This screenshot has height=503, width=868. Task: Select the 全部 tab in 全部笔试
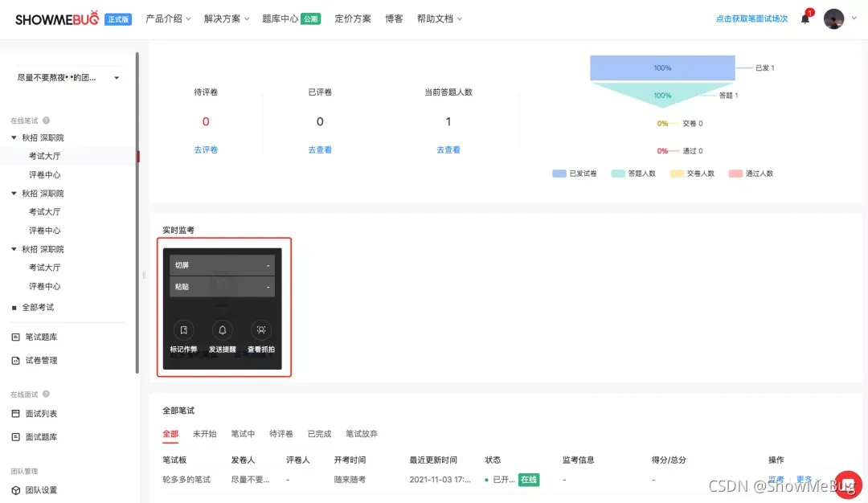coord(170,434)
